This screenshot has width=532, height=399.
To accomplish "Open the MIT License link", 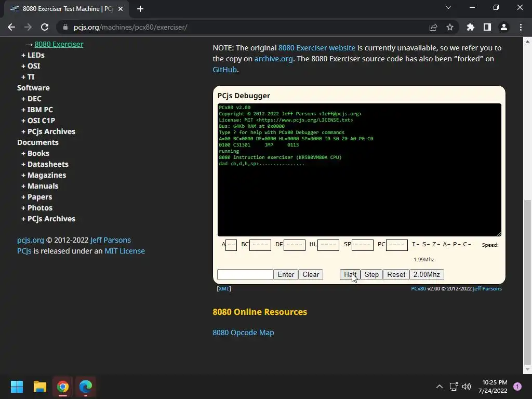I will coord(125,251).
